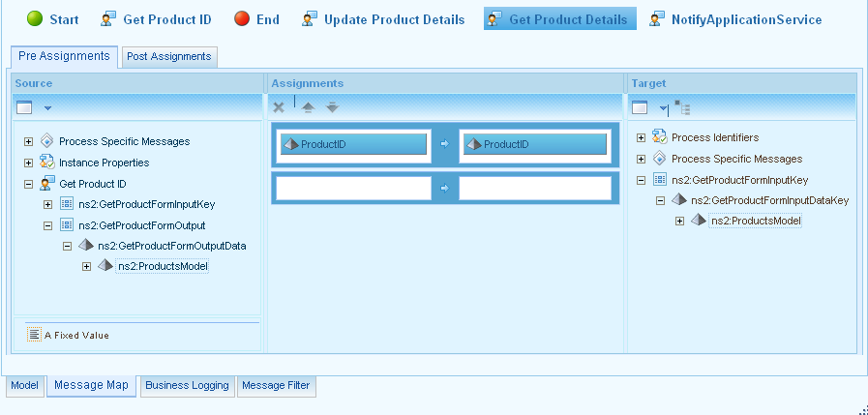The width and height of the screenshot is (868, 415).
Task: Click the delete assignment X icon
Action: [x=279, y=107]
